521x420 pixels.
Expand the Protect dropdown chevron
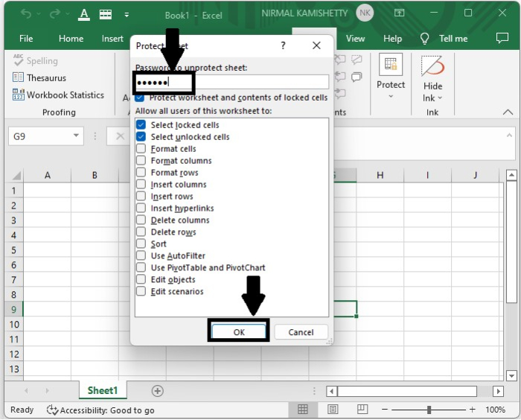[x=391, y=97]
